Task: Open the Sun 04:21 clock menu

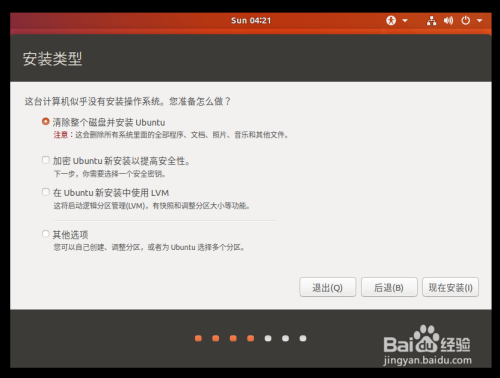Action: point(251,21)
